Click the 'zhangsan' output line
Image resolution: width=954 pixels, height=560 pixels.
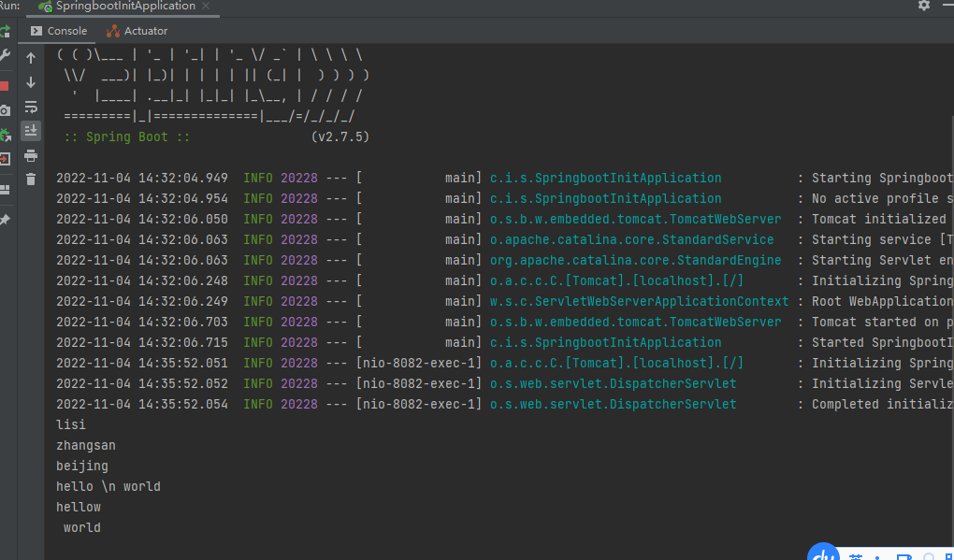point(86,445)
